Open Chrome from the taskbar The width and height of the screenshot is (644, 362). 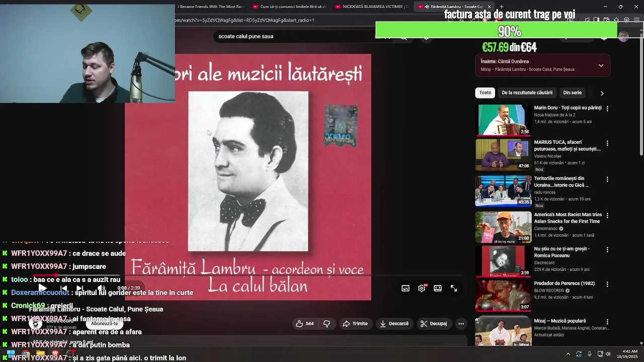pos(26,353)
